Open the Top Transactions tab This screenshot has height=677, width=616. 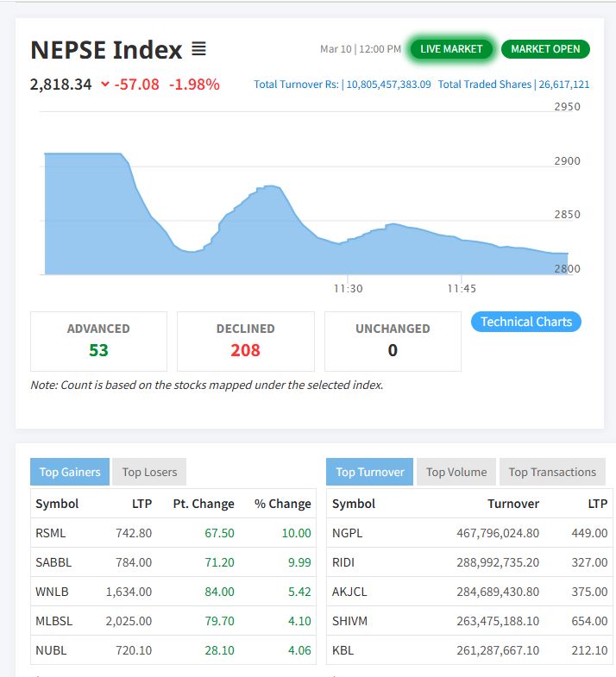pos(552,472)
